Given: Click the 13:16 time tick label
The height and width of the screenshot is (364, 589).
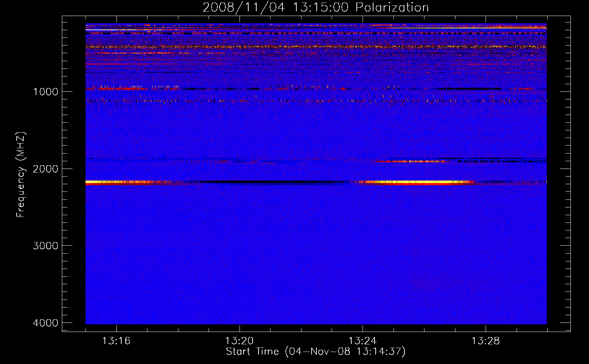Looking at the screenshot, I should pyautogui.click(x=116, y=341).
